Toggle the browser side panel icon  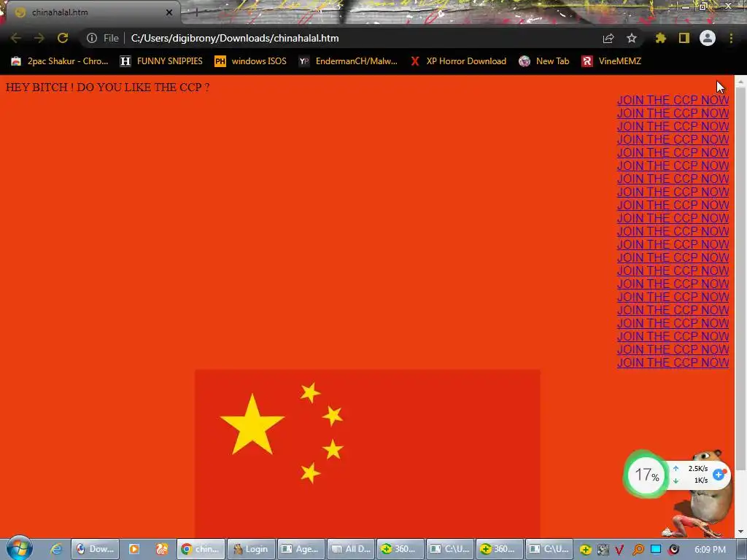click(x=684, y=38)
